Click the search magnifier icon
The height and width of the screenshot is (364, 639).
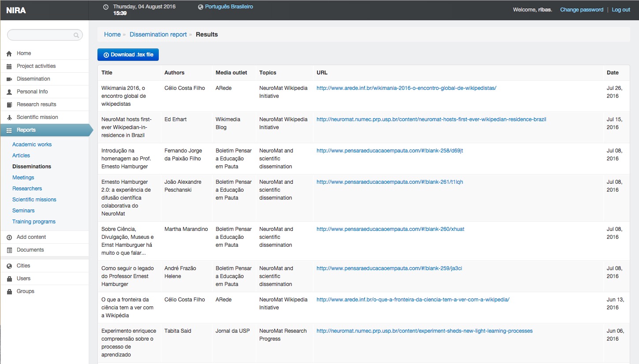[x=76, y=35]
